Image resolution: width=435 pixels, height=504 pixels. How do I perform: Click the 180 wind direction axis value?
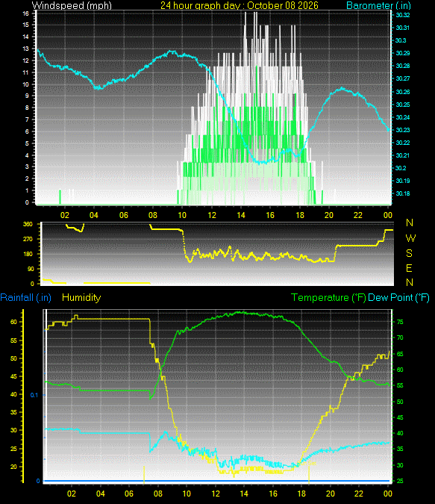tap(28, 254)
